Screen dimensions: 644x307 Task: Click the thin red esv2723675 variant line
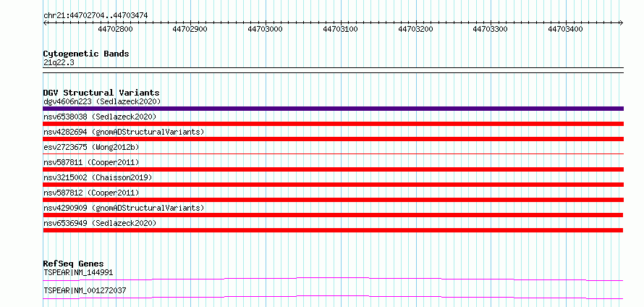[333, 154]
